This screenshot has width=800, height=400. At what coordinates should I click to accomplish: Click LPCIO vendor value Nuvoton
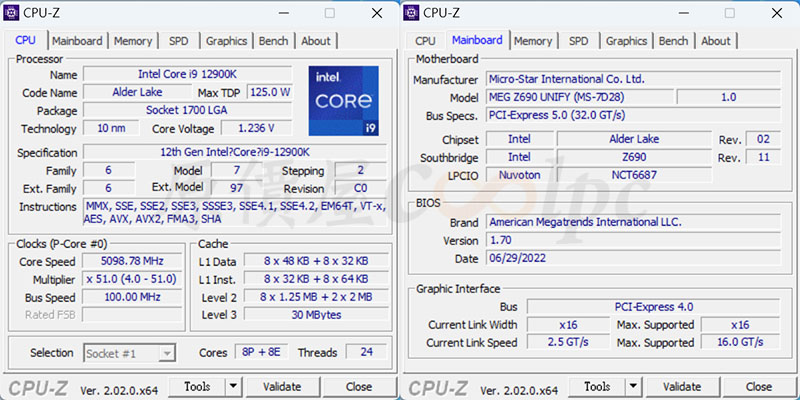[x=519, y=174]
